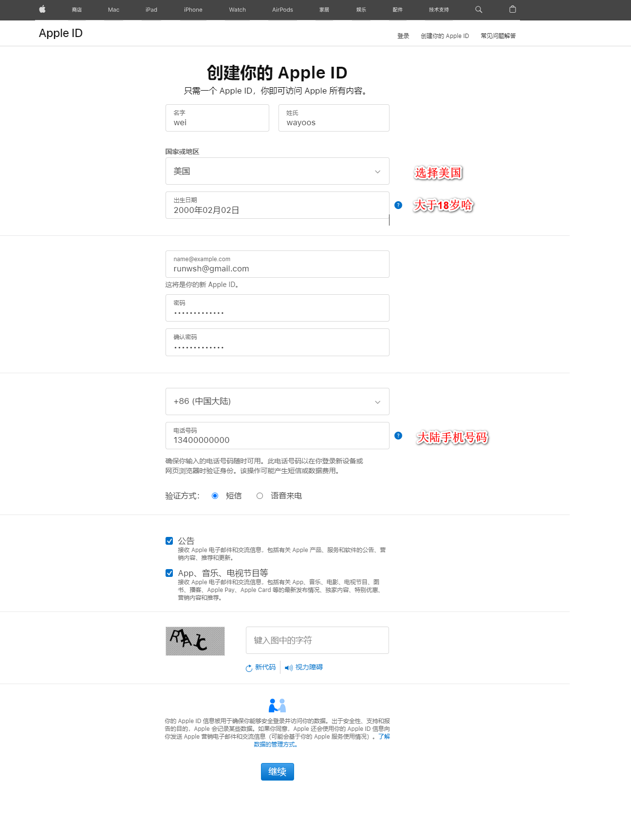Select the 语音来电 verification radio button
This screenshot has width=631, height=840.
pos(260,496)
